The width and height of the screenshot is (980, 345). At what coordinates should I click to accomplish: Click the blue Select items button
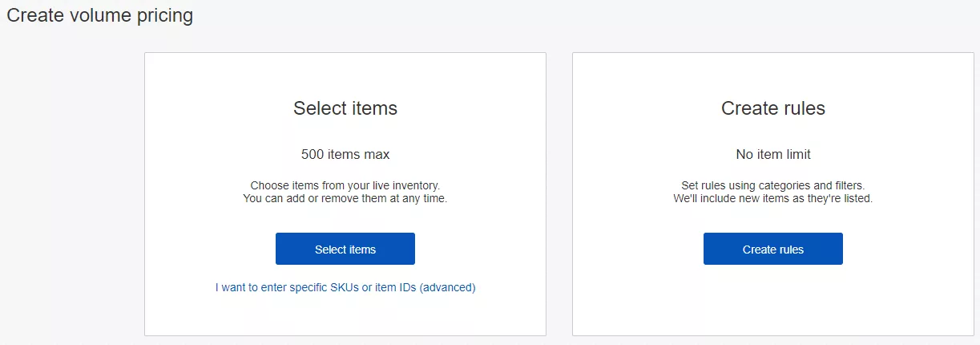345,249
